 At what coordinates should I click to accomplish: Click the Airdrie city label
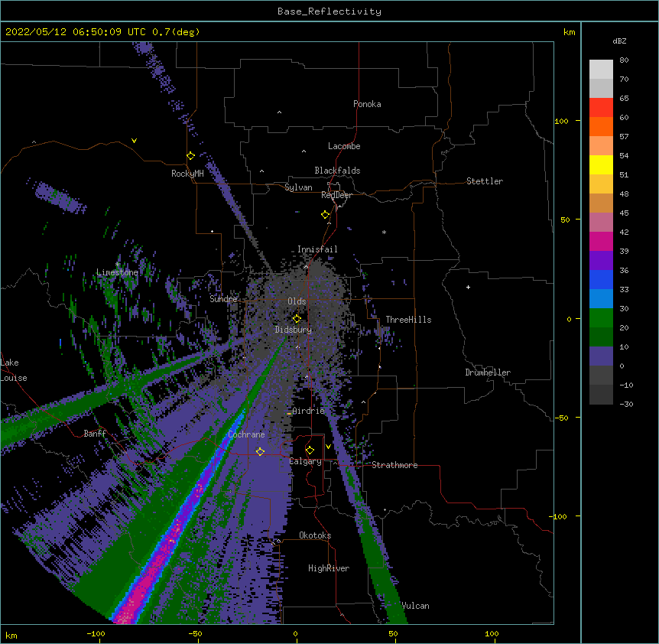[309, 411]
